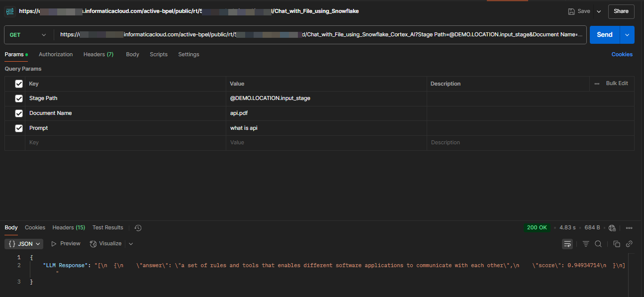Click the Send button

(605, 35)
